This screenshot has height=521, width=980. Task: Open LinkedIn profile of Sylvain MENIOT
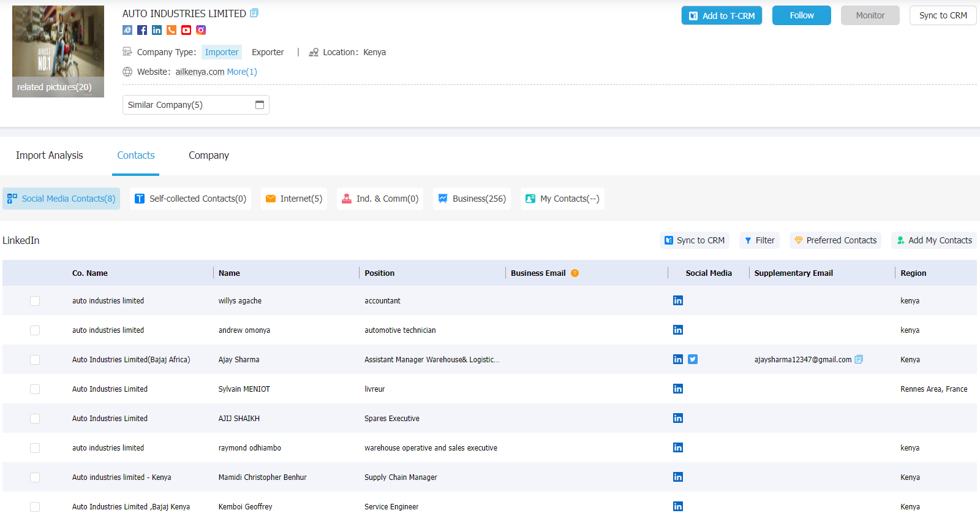(x=678, y=389)
